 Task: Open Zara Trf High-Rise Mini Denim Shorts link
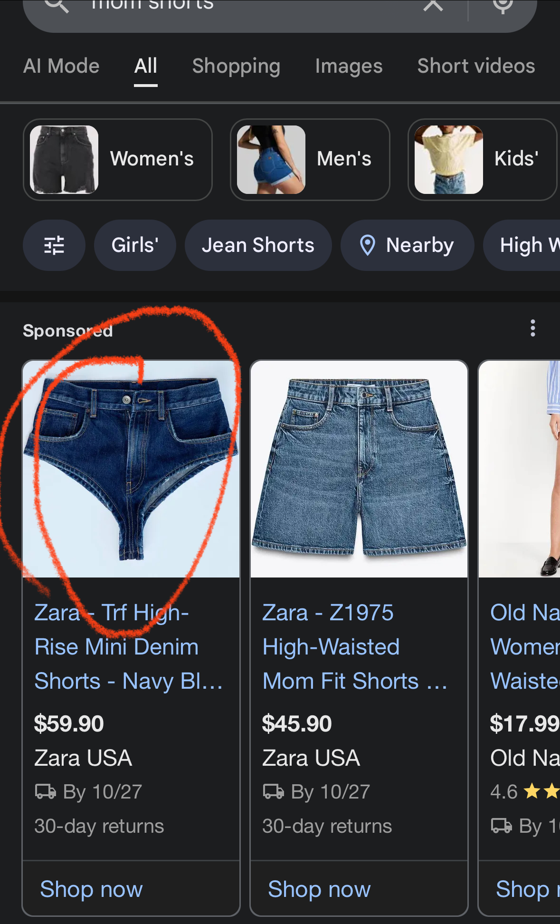click(128, 647)
